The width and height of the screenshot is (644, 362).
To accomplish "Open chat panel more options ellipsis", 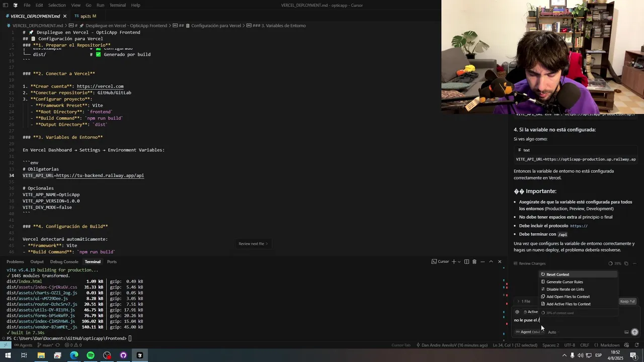I will 635,263.
